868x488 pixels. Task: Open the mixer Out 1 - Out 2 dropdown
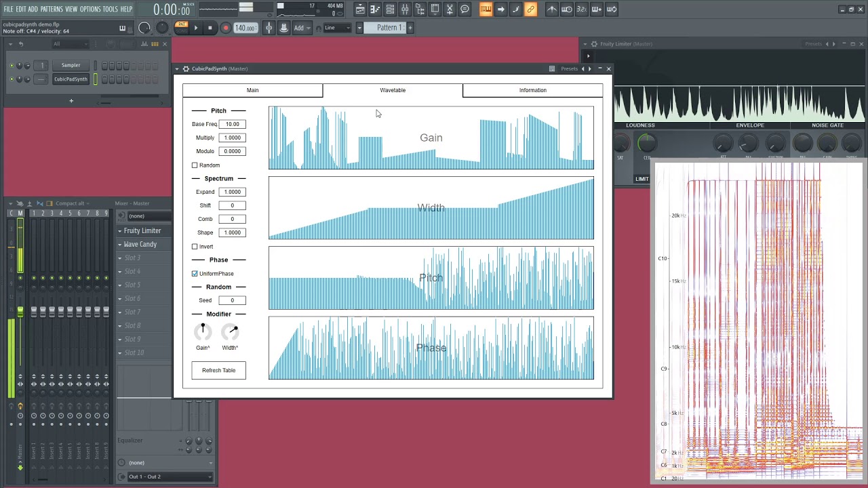170,476
